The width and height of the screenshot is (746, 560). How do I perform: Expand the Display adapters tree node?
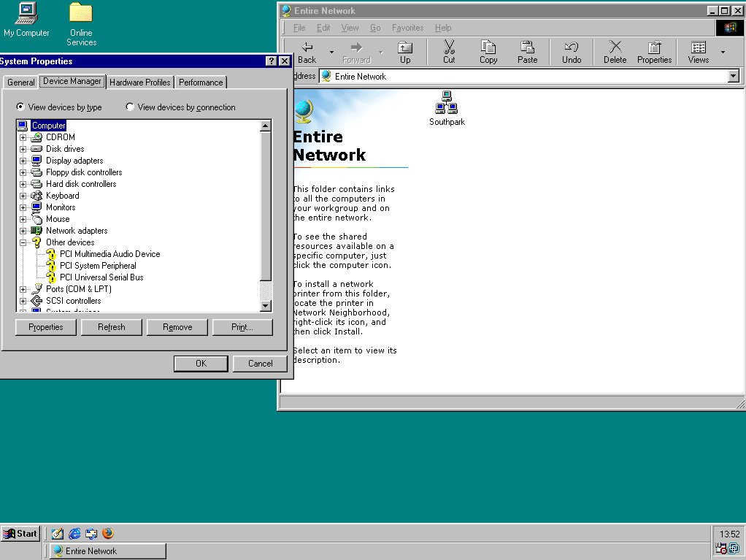pyautogui.click(x=23, y=161)
